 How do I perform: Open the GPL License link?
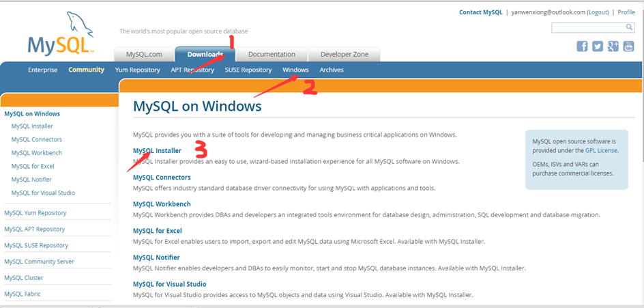(601, 150)
